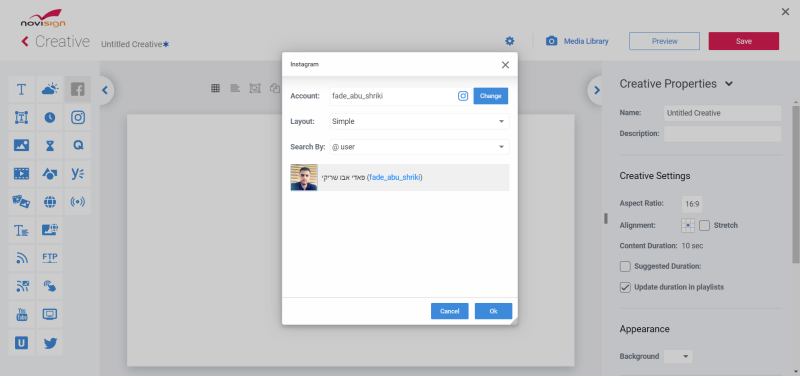Viewport: 800px width, 376px height.
Task: Select the media RSS widget
Action: click(x=21, y=286)
